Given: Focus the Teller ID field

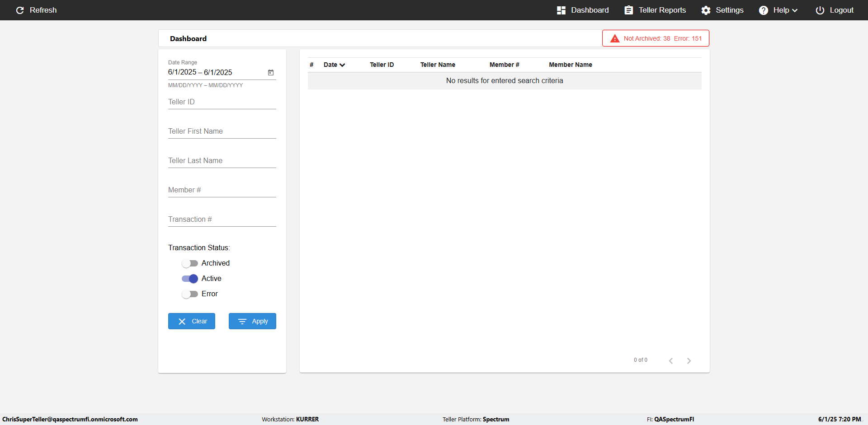Looking at the screenshot, I should point(222,102).
